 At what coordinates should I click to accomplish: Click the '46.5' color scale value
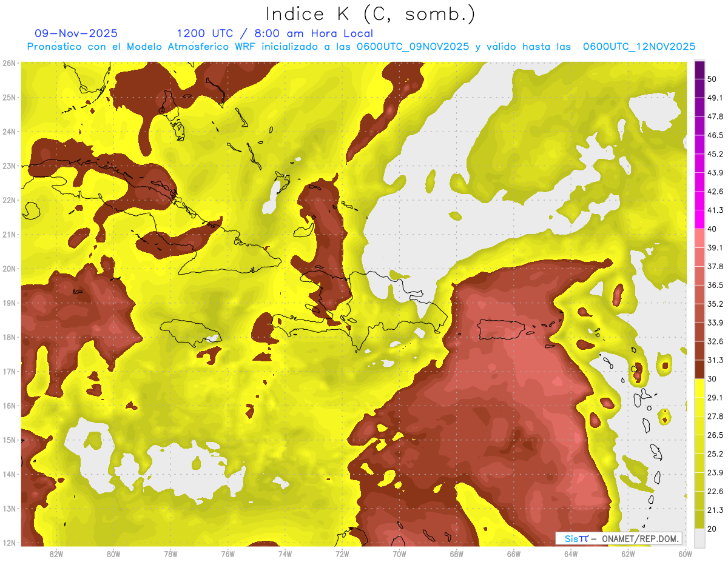pyautogui.click(x=715, y=135)
